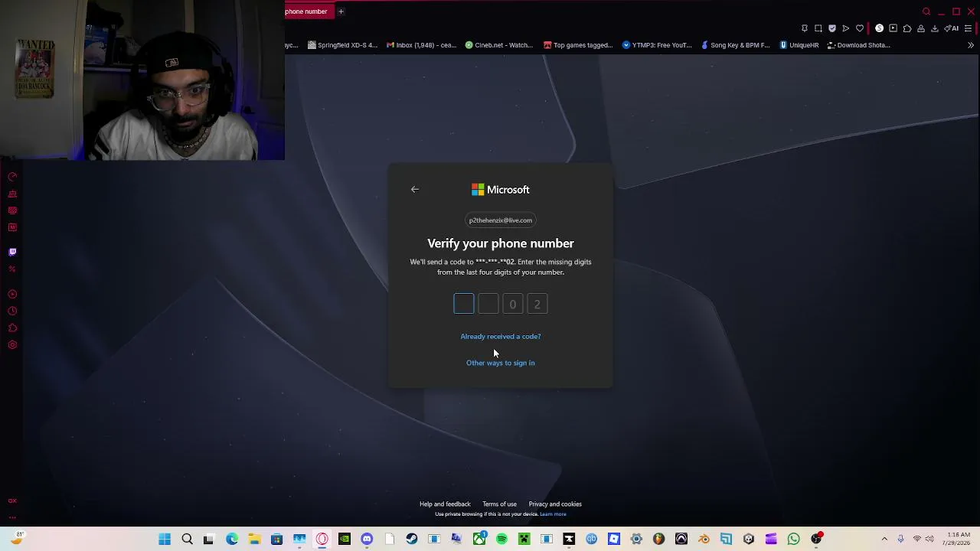Open Task View on the taskbar
Image resolution: width=980 pixels, height=551 pixels.
coord(209,540)
